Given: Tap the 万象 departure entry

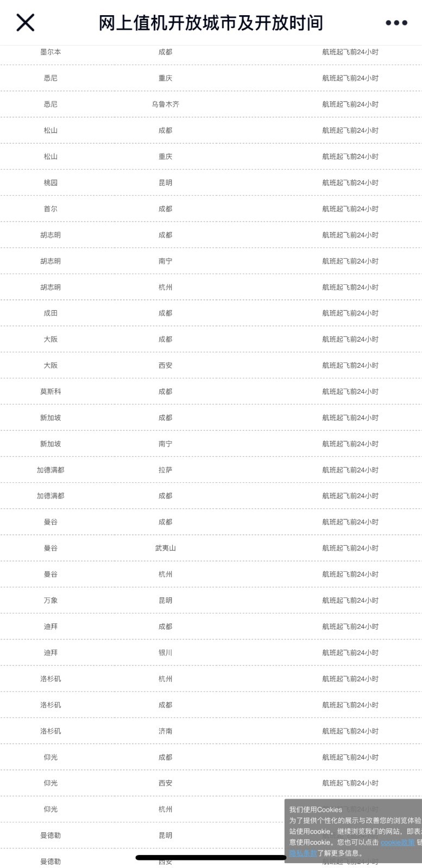Looking at the screenshot, I should [51, 600].
